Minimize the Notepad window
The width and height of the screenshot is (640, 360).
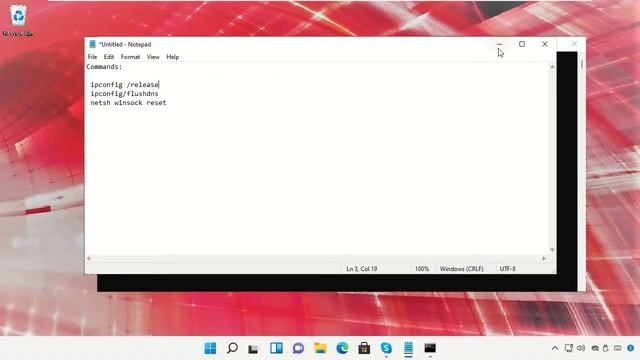(x=500, y=44)
